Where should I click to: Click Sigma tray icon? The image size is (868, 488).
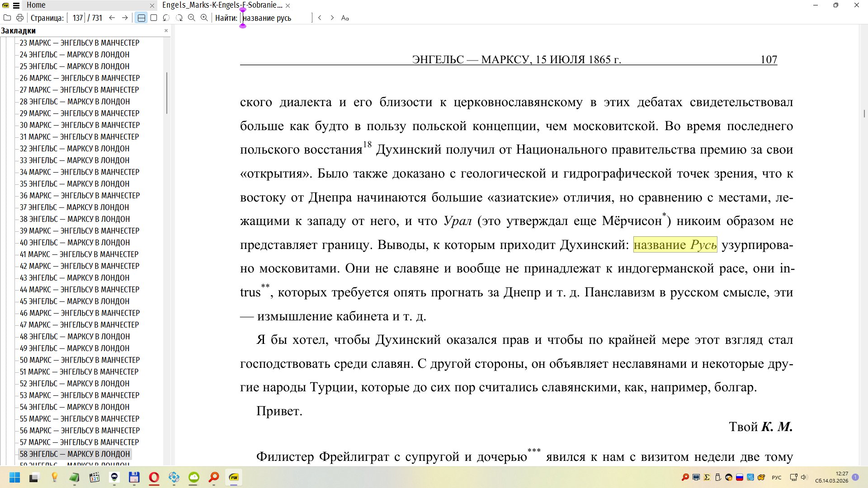(707, 477)
